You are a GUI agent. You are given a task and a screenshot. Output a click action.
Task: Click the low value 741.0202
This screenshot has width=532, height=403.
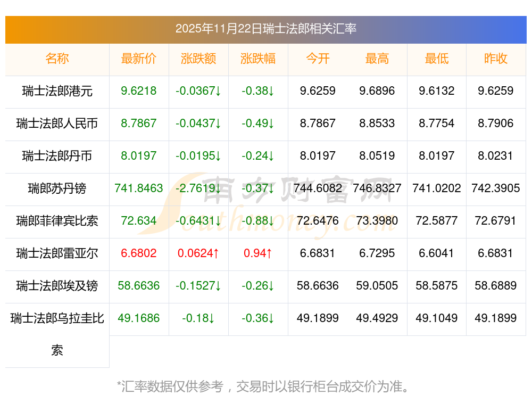pyautogui.click(x=437, y=188)
